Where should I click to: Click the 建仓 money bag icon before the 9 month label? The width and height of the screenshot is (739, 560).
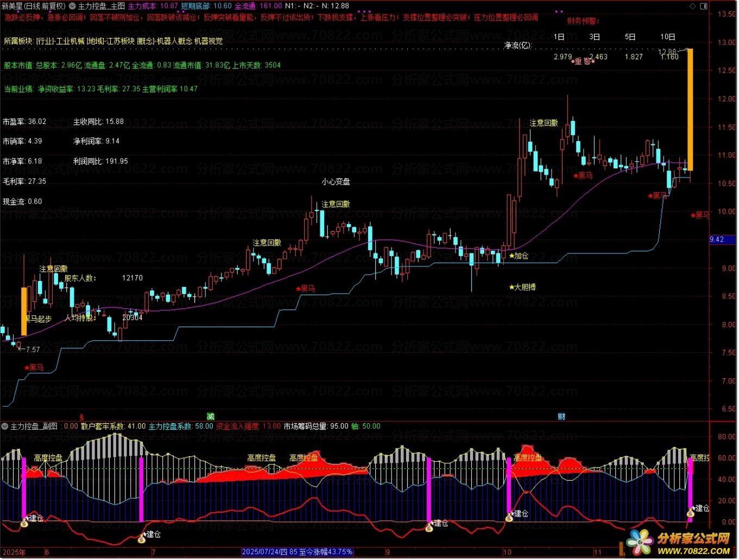[428, 527]
